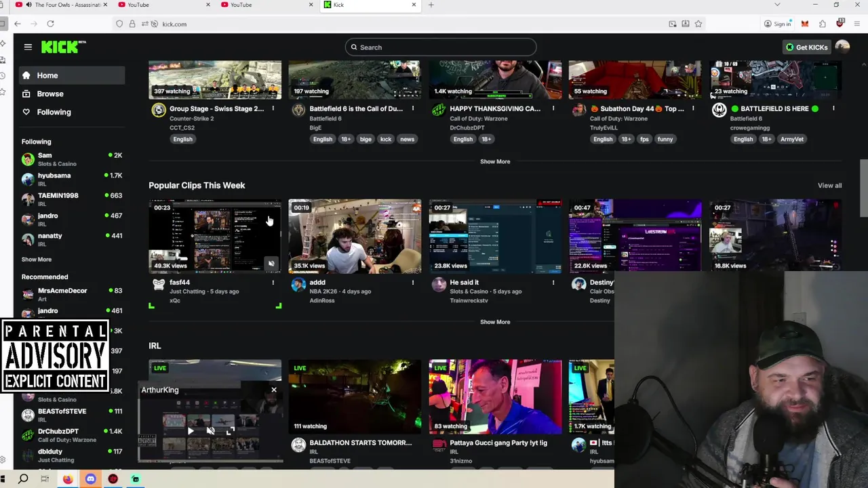Open options menu for fasf44 clip
The height and width of the screenshot is (488, 868).
273,283
